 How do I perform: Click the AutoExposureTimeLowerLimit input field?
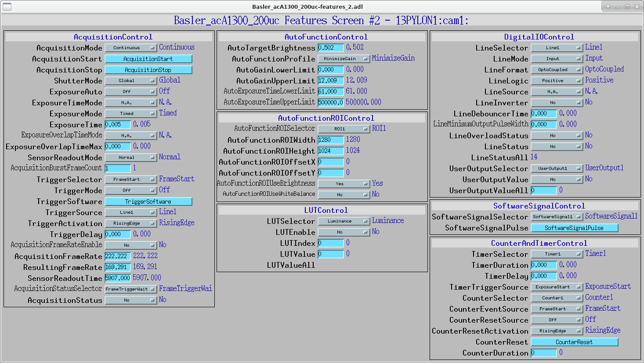[331, 92]
